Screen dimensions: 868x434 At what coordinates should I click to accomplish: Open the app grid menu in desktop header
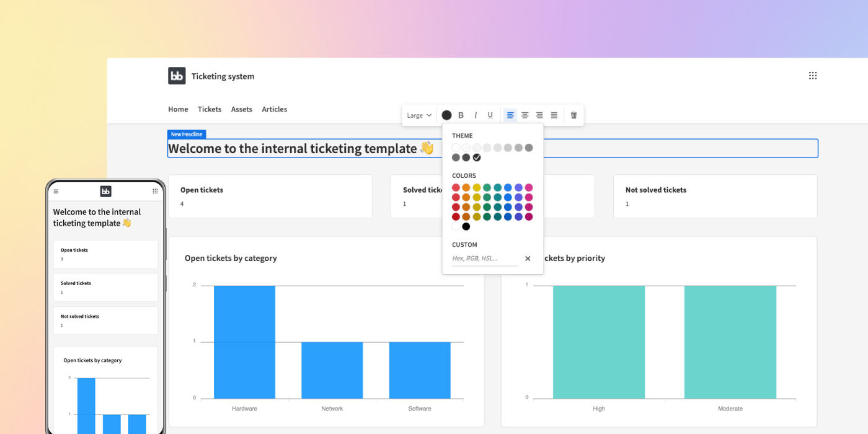[x=813, y=76]
